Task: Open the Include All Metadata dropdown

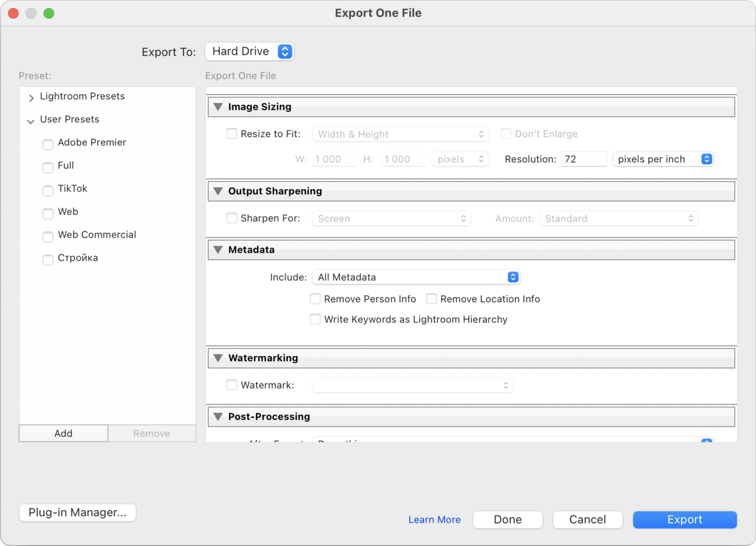Action: pyautogui.click(x=416, y=277)
